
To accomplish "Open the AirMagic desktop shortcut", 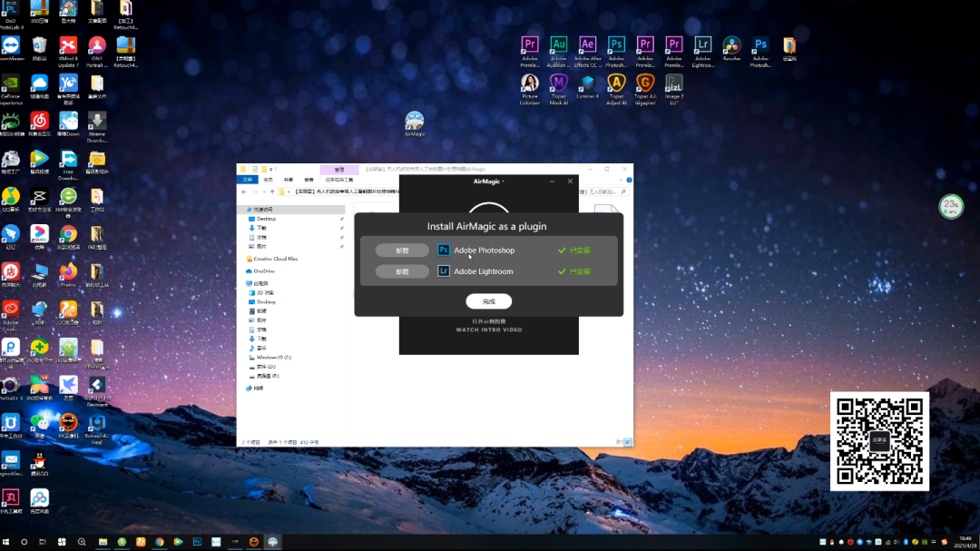I will 415,123.
